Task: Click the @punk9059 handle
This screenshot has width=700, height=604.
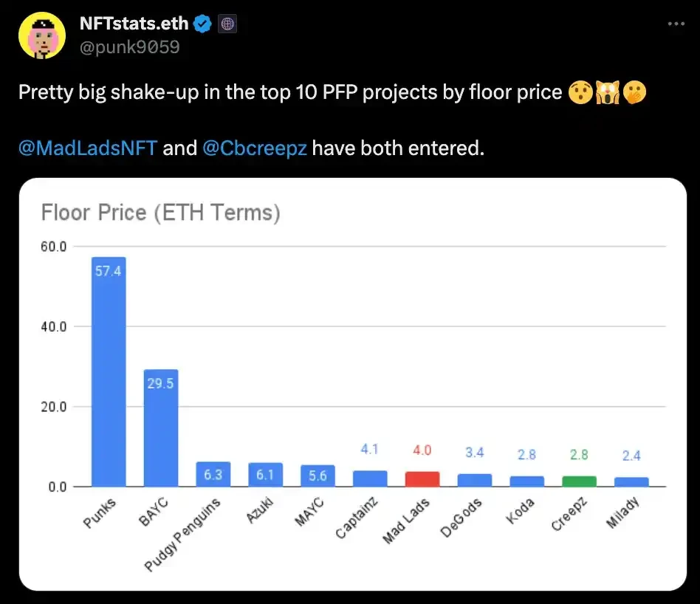Action: 129,47
